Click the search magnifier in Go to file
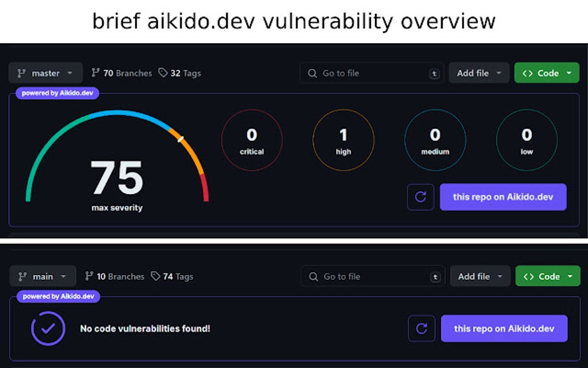The image size is (588, 368). click(312, 73)
